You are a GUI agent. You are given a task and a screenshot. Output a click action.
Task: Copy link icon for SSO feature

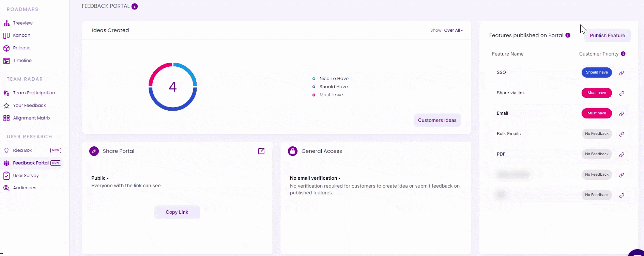[622, 73]
